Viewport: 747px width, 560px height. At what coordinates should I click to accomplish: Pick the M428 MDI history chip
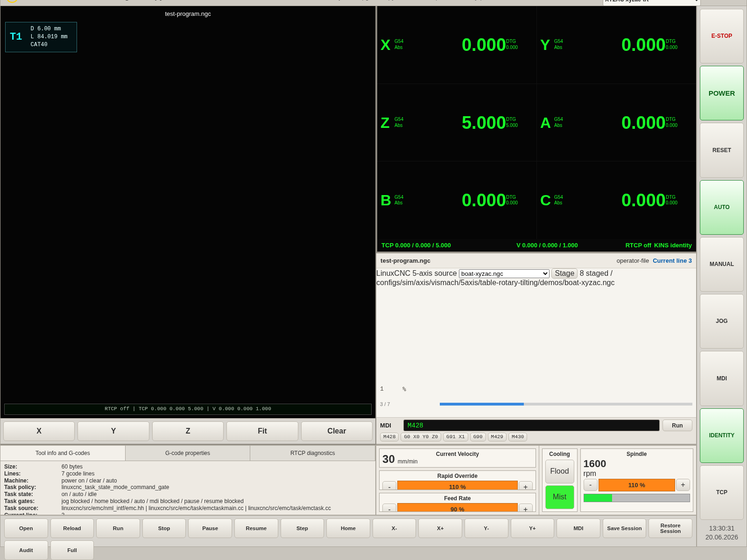click(x=389, y=437)
